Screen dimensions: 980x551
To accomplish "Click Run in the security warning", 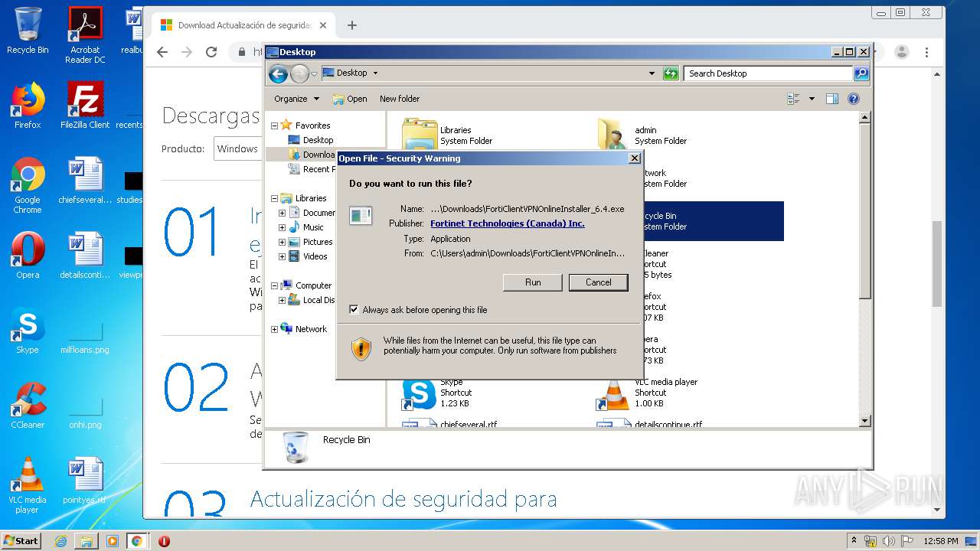I will 533,282.
